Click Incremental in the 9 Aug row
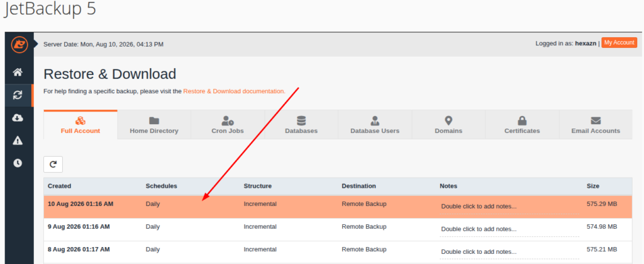The width and height of the screenshot is (644, 264). point(260,227)
